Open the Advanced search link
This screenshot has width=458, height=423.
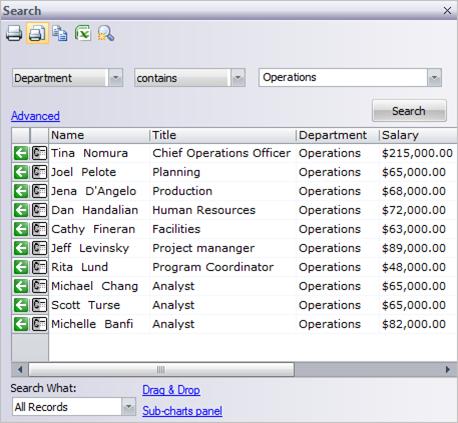coord(35,116)
